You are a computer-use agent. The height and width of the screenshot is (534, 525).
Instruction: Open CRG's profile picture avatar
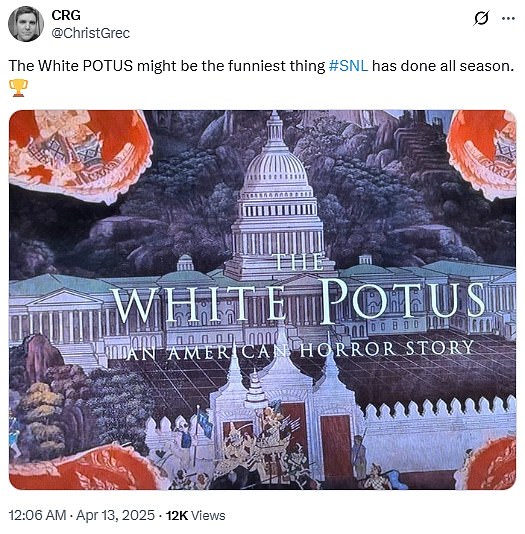point(26,24)
